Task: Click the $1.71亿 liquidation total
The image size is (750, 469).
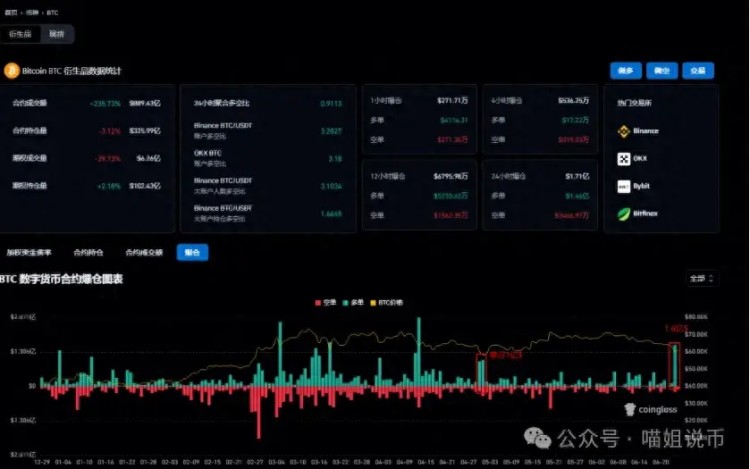Action: [x=577, y=176]
